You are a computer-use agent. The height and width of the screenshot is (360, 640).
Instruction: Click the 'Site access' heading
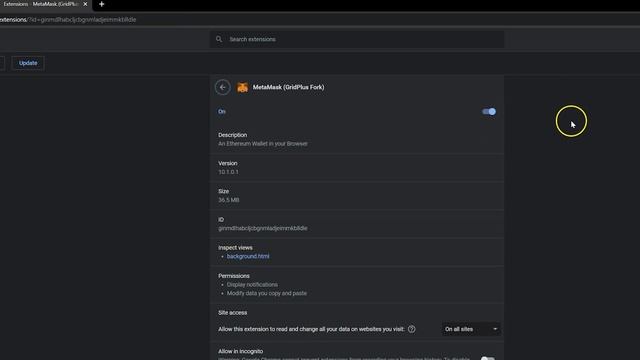(x=232, y=313)
